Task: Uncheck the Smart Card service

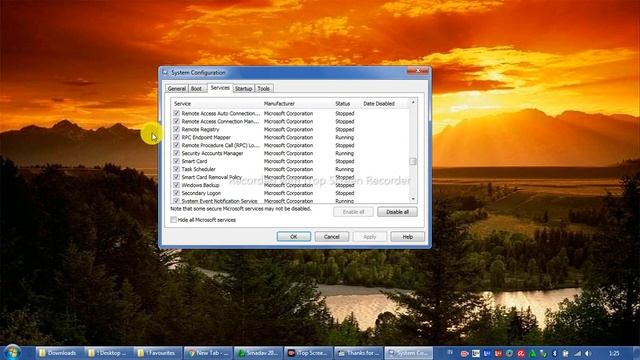Action: coord(176,161)
